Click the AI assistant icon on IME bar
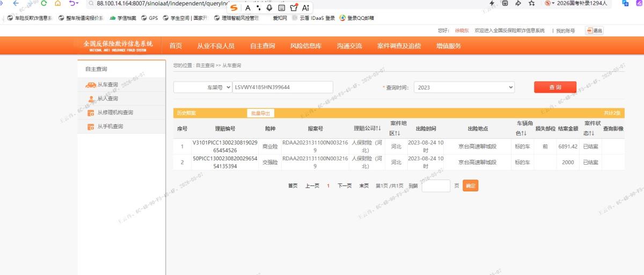Screen dimensions: 644x275 (306, 8)
